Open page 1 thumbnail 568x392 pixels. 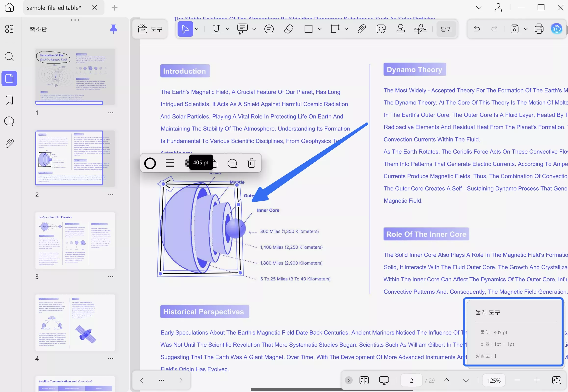(75, 77)
